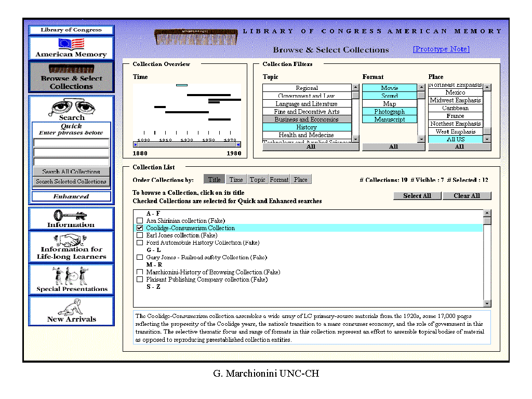
Task: Click the timeline range slider bar
Action: [187, 145]
